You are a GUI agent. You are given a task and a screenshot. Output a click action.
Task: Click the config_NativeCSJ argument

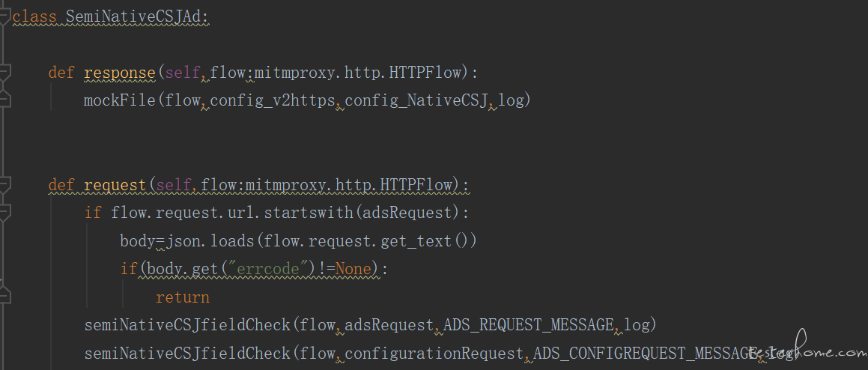[416, 100]
